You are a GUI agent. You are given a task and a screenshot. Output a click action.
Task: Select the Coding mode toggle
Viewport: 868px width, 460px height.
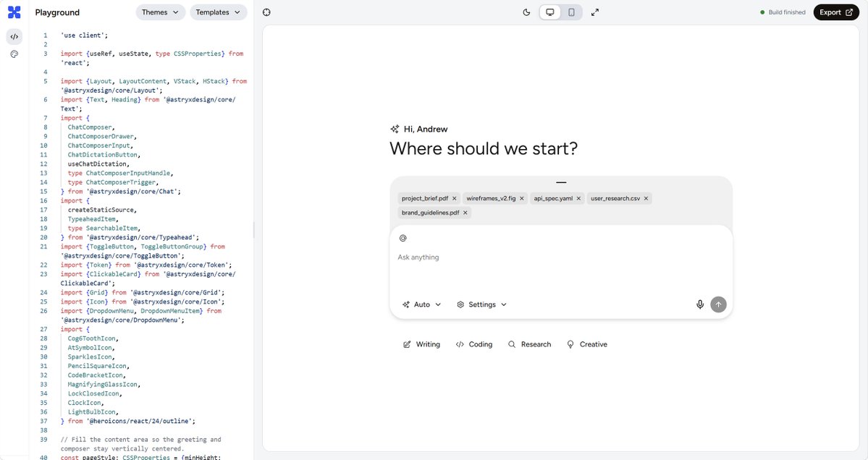(x=474, y=344)
